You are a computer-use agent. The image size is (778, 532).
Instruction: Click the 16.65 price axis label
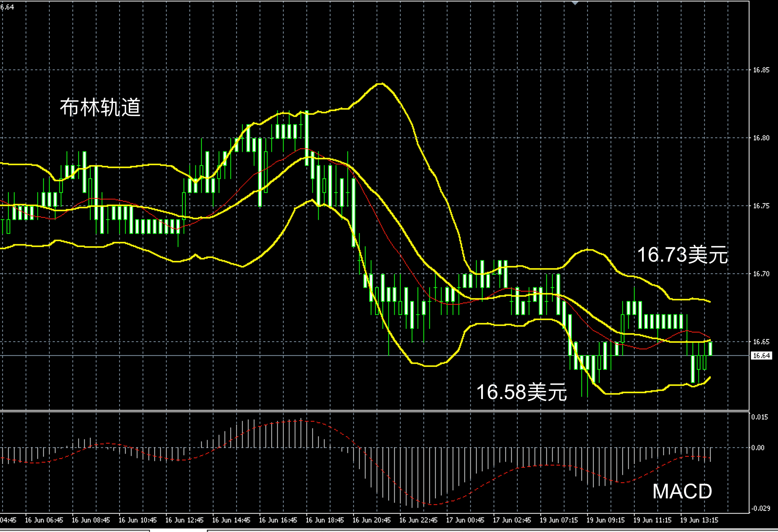tap(761, 342)
